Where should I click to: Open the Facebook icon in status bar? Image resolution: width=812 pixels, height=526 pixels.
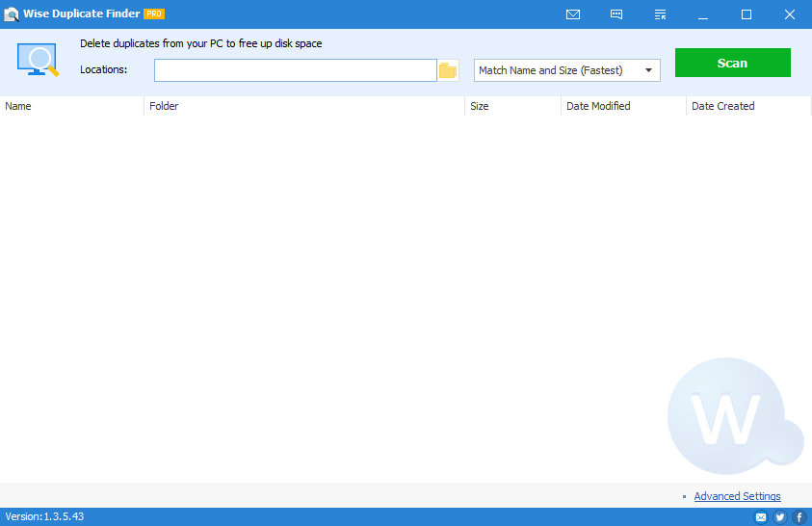coord(799,516)
